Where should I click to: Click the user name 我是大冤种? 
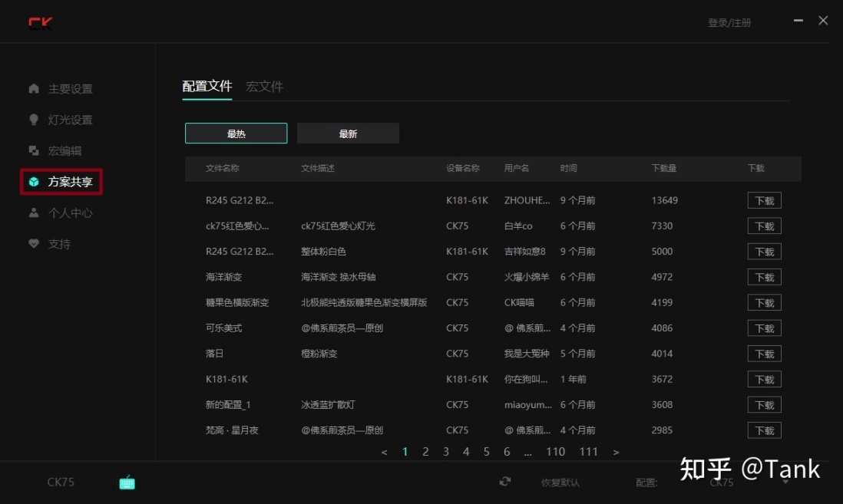527,354
